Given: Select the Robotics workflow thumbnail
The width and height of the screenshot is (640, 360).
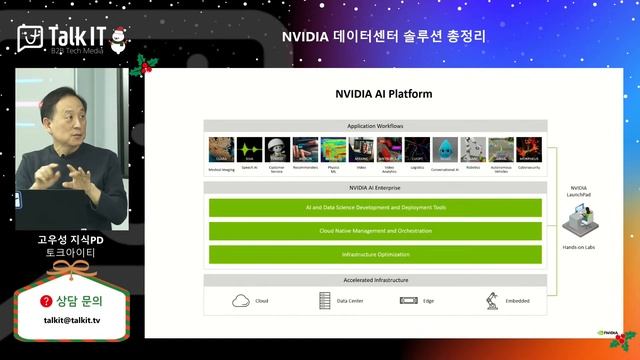Looking at the screenshot, I should (x=473, y=149).
